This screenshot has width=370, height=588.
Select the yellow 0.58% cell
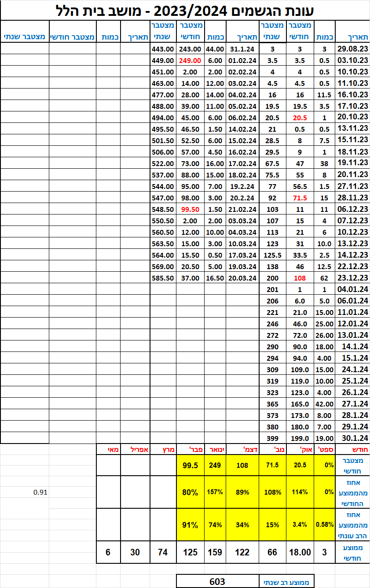(324, 525)
